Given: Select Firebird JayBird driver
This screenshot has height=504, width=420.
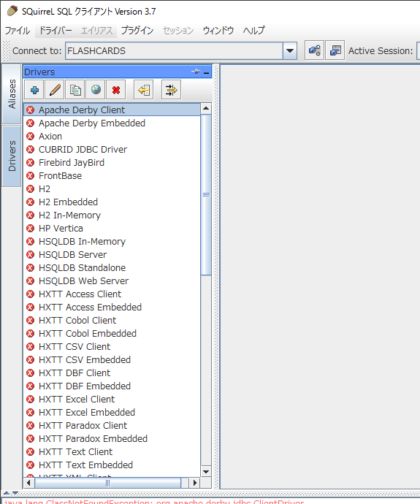Looking at the screenshot, I should (x=112, y=163).
